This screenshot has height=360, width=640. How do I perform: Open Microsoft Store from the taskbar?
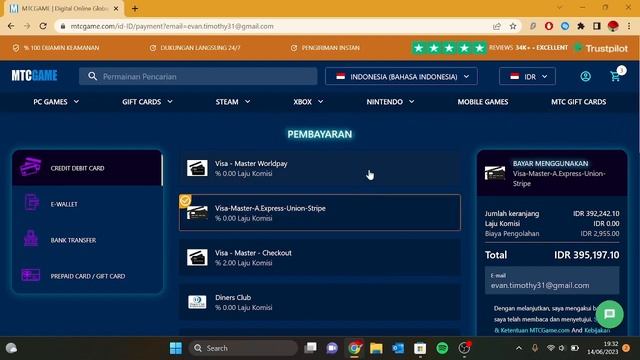(x=420, y=348)
